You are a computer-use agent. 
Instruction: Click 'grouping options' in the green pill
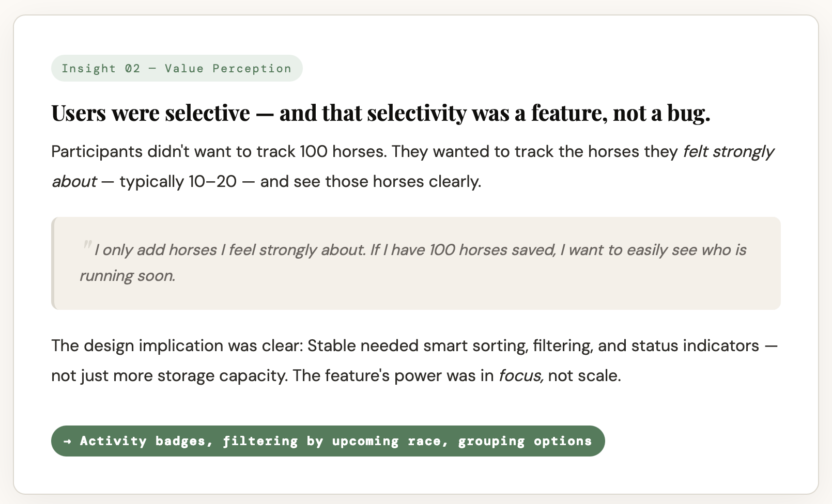pos(525,441)
